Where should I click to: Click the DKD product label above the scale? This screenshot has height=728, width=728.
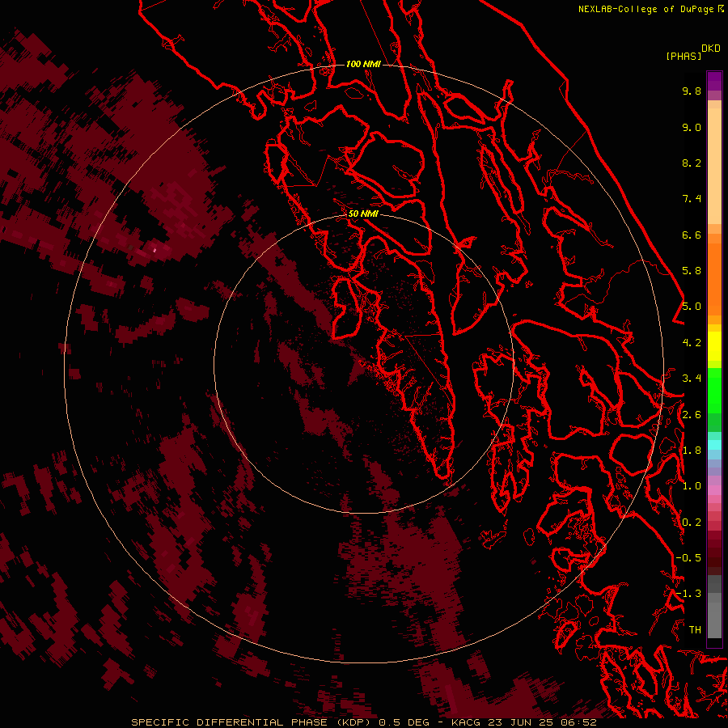pos(711,49)
